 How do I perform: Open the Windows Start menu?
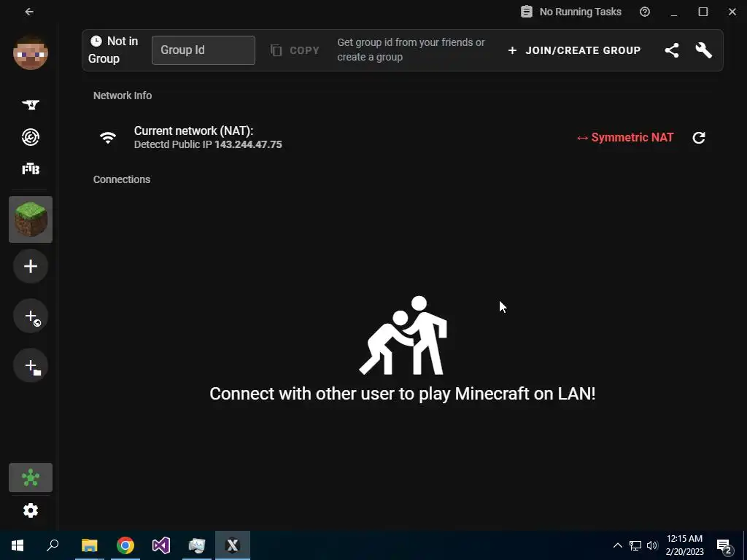18,545
